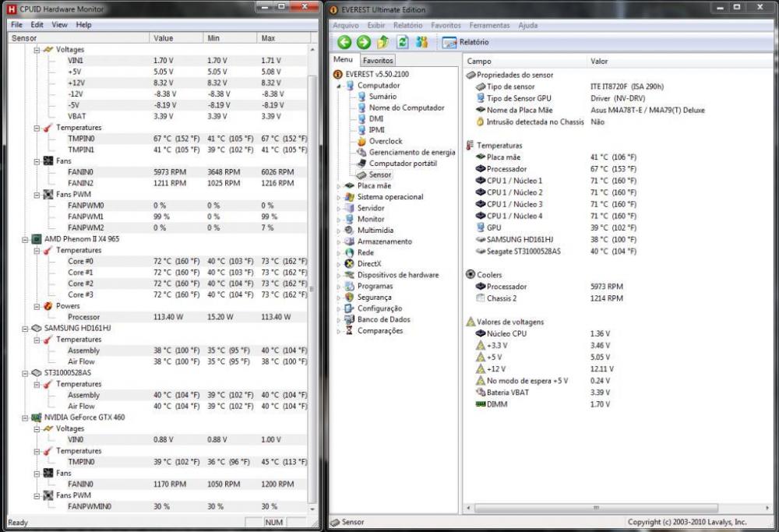Expand the Placa mãe tree node
Screen dimensions: 779x532
point(339,186)
